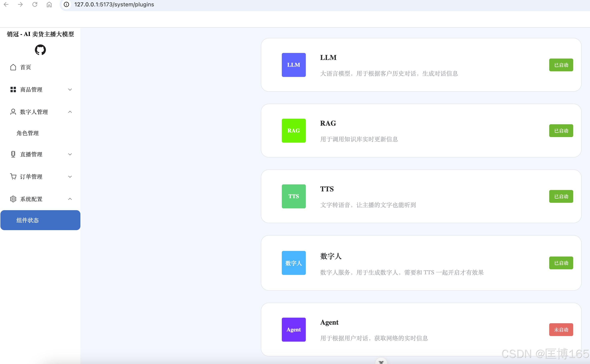Click the browser home icon
590x364 pixels.
click(49, 5)
